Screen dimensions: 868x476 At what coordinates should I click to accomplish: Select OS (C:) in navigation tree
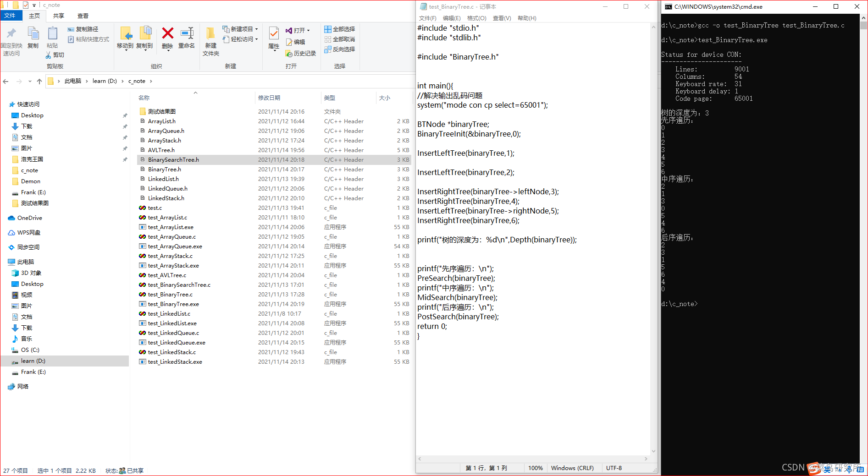point(30,350)
